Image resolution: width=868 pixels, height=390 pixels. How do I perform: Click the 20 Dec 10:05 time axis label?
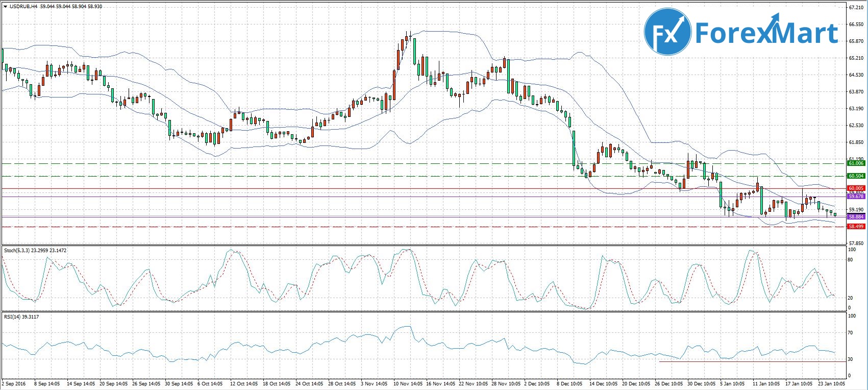[637, 383]
